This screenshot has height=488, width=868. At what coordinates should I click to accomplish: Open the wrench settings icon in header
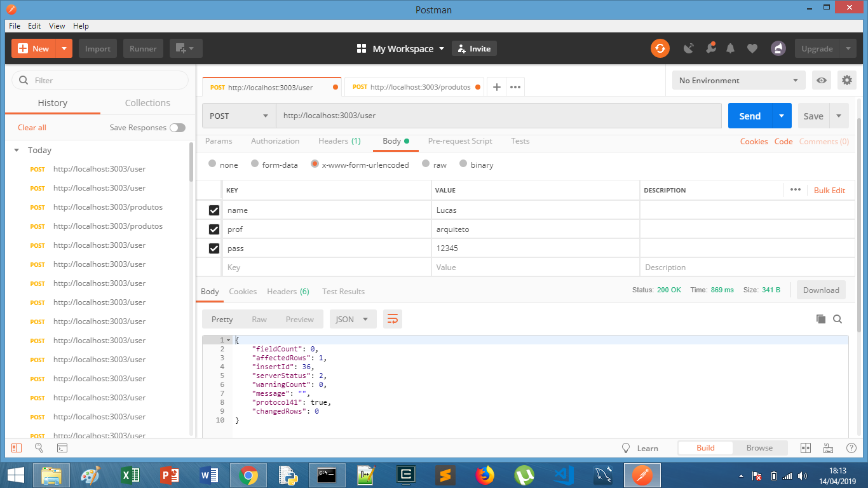point(710,48)
